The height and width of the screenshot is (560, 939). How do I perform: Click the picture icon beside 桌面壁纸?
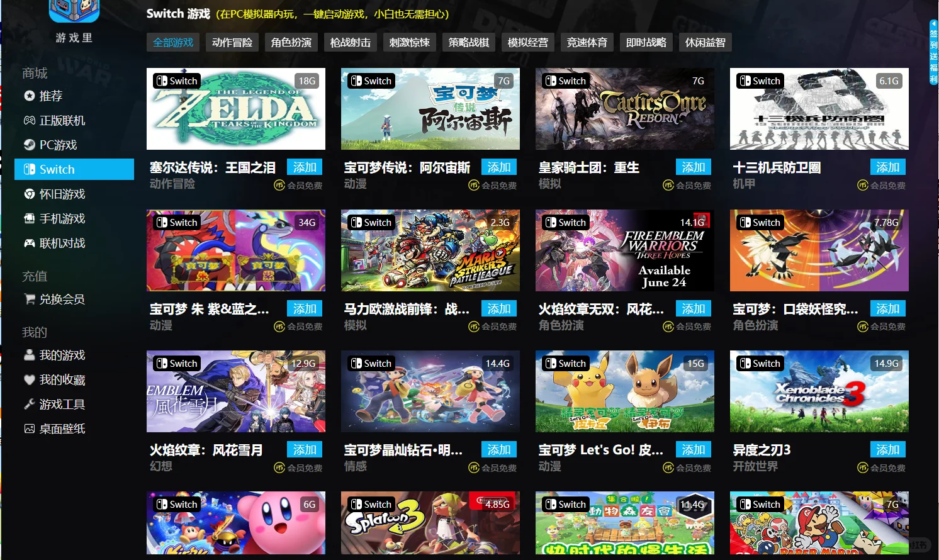[x=29, y=428]
